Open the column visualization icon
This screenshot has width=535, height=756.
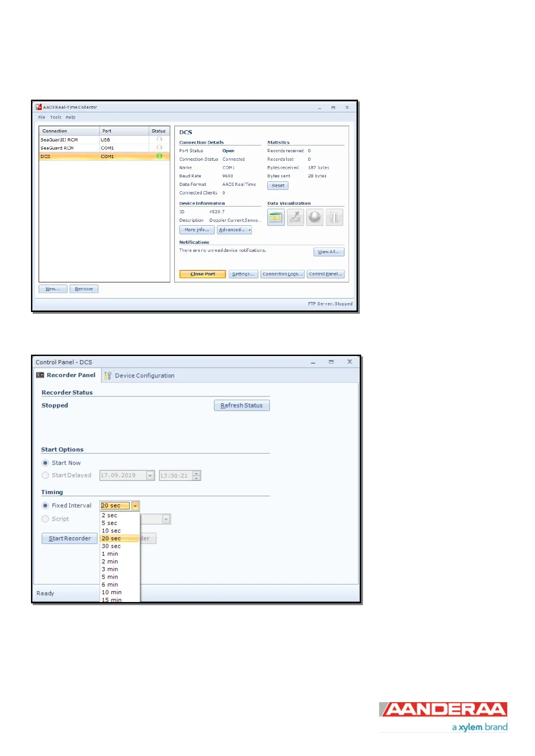334,217
